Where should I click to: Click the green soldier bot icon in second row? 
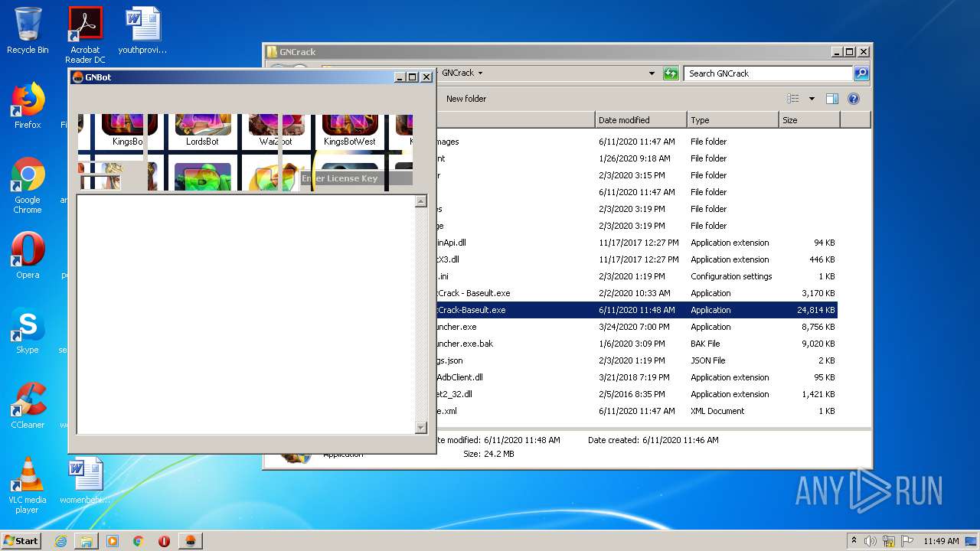tap(203, 177)
